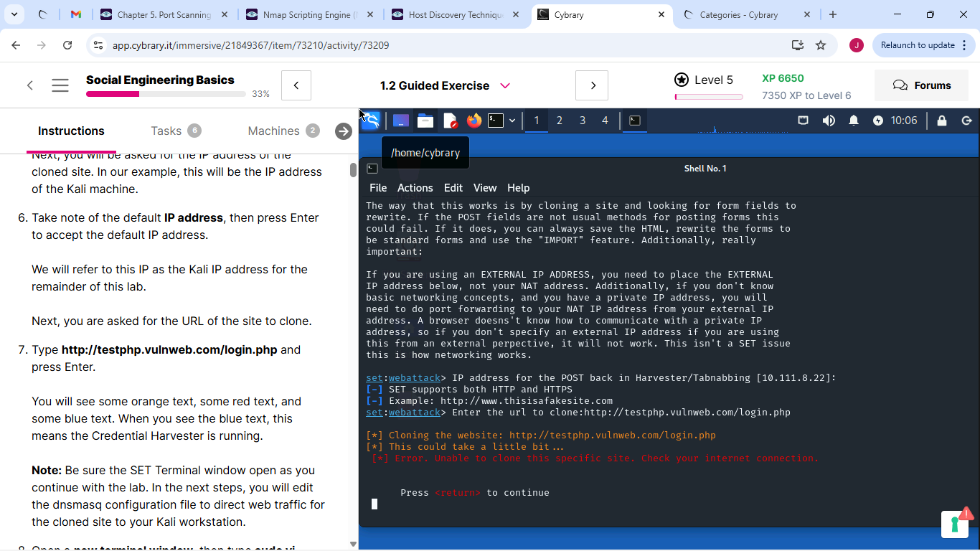Viewport: 980px width, 551px height.
Task: Click the Relaunch to update button
Action: 918,45
